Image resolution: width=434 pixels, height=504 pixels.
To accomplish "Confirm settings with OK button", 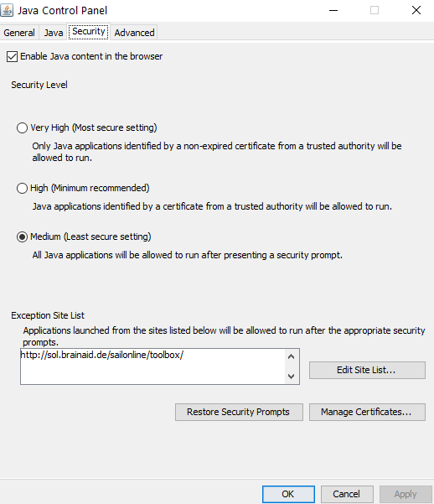I will [288, 494].
